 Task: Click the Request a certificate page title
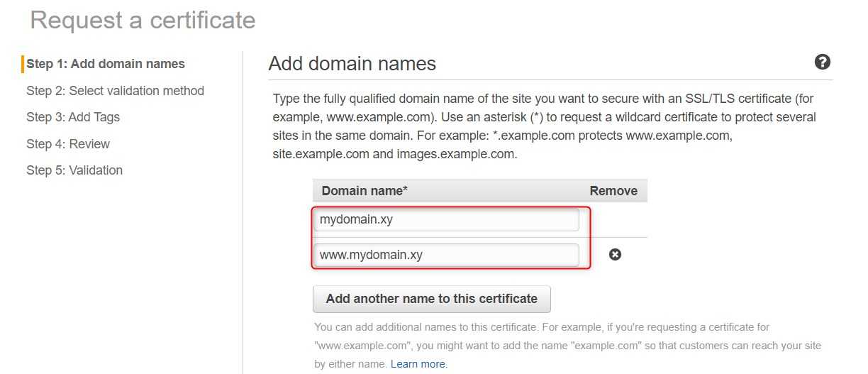point(143,20)
